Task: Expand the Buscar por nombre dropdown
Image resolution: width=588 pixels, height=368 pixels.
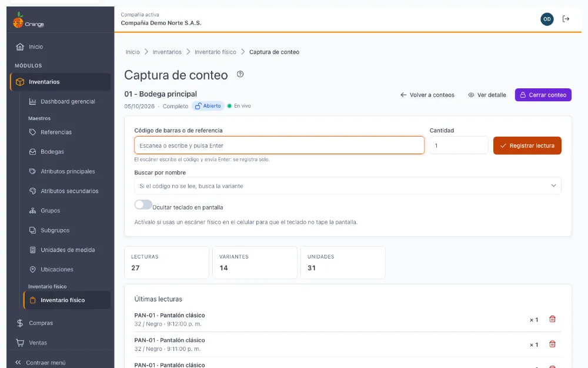Action: tap(348, 186)
